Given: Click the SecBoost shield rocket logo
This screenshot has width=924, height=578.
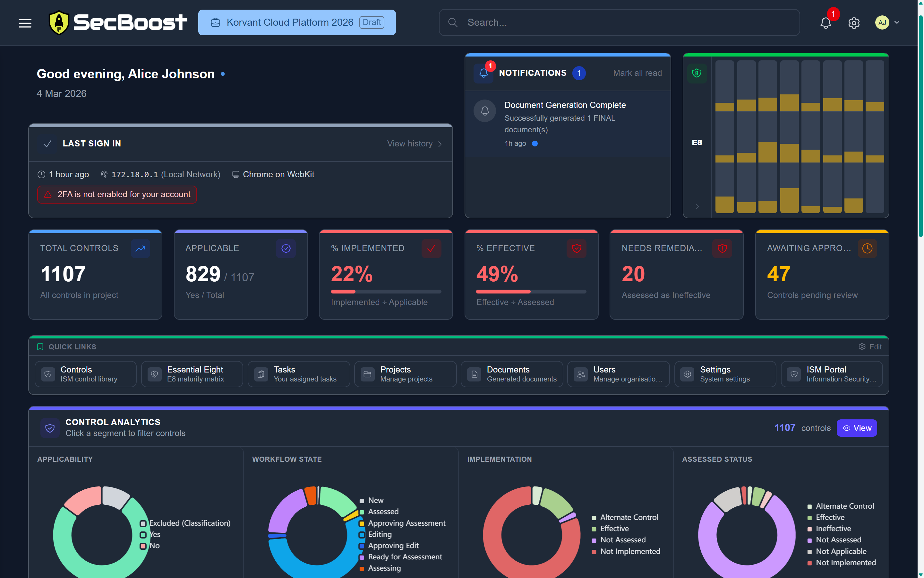Looking at the screenshot, I should coord(59,22).
